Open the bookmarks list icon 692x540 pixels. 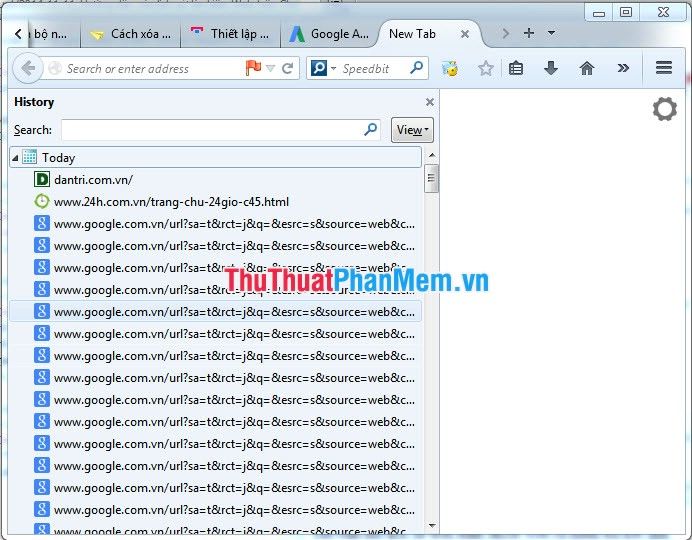[x=516, y=68]
